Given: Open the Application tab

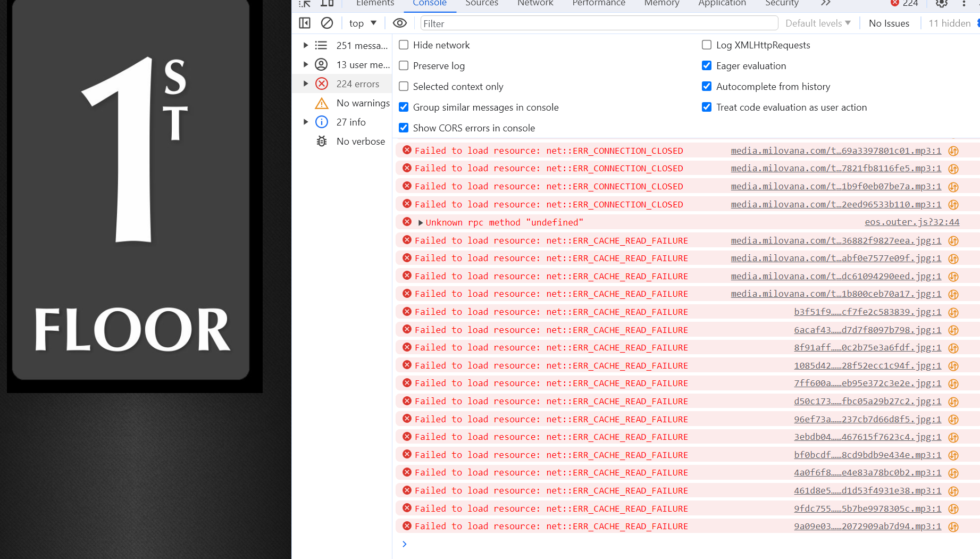Looking at the screenshot, I should 722,3.
